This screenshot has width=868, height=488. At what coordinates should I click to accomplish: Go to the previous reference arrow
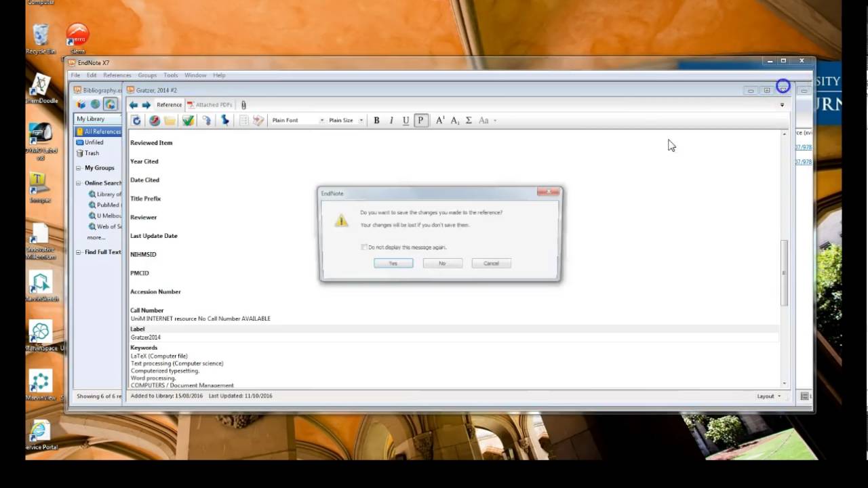[134, 105]
